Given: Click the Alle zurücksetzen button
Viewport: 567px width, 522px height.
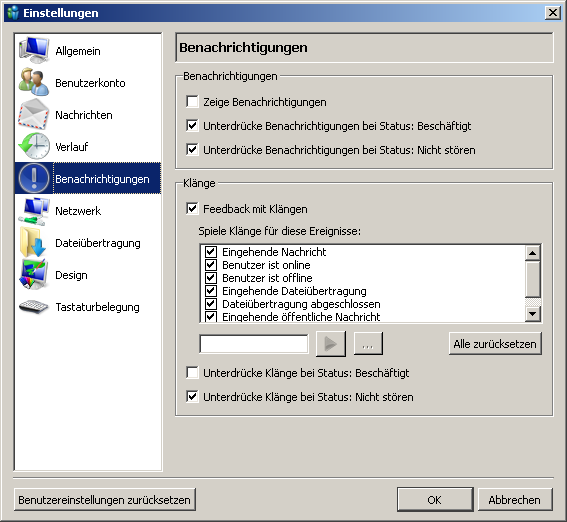Looking at the screenshot, I should (x=495, y=344).
